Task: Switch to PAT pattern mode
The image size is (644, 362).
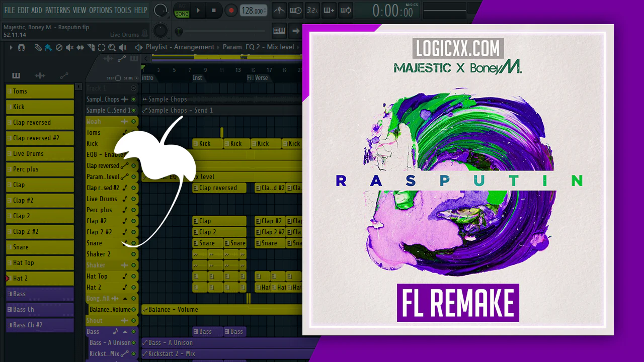Action: (x=182, y=7)
